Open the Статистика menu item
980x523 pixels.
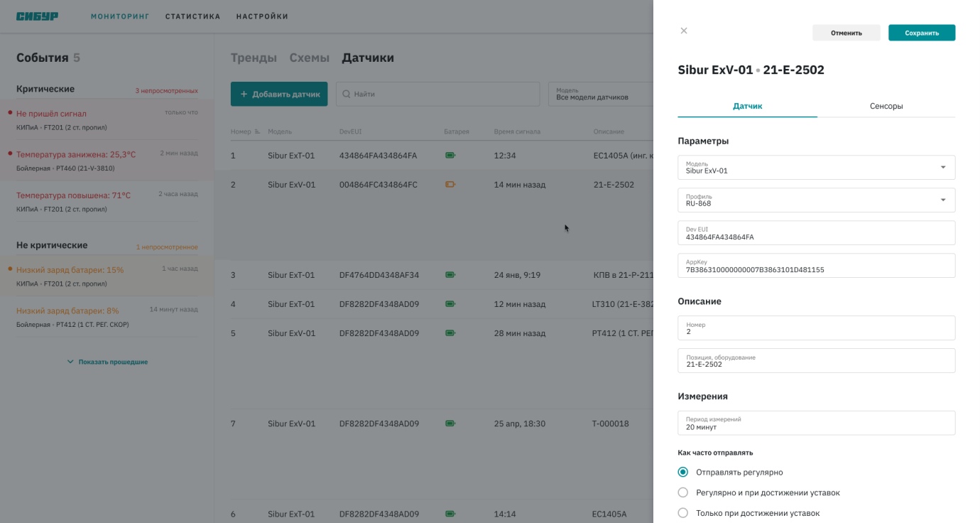tap(193, 16)
